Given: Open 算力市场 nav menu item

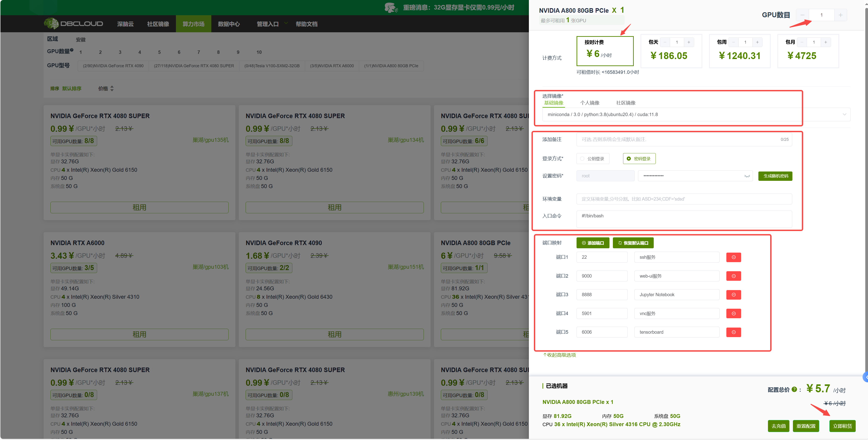Looking at the screenshot, I should tap(193, 24).
